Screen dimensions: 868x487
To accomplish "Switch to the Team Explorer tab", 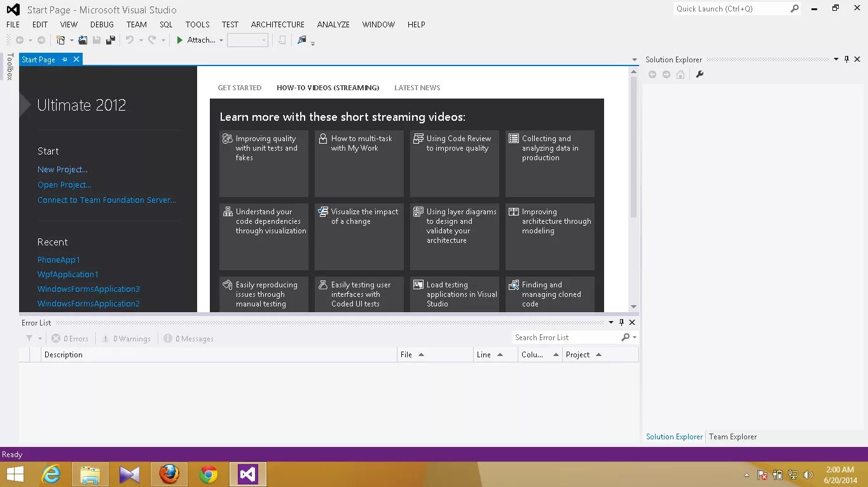I will click(733, 437).
